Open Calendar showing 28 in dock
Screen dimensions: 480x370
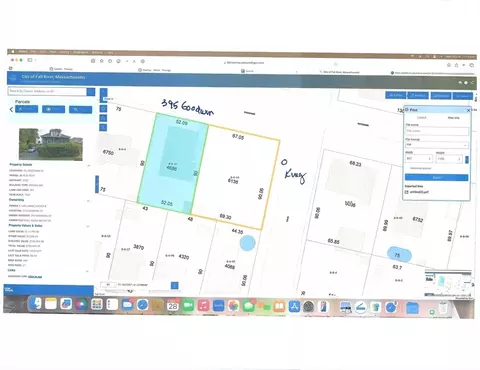[173, 305]
